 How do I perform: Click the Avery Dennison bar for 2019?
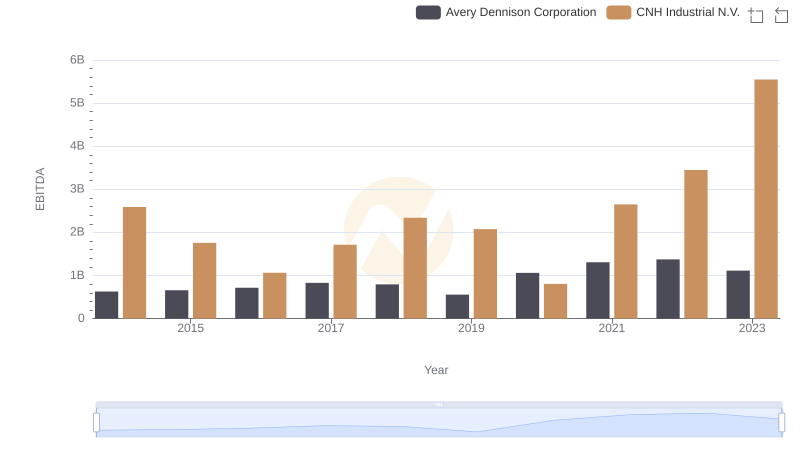[x=457, y=306]
